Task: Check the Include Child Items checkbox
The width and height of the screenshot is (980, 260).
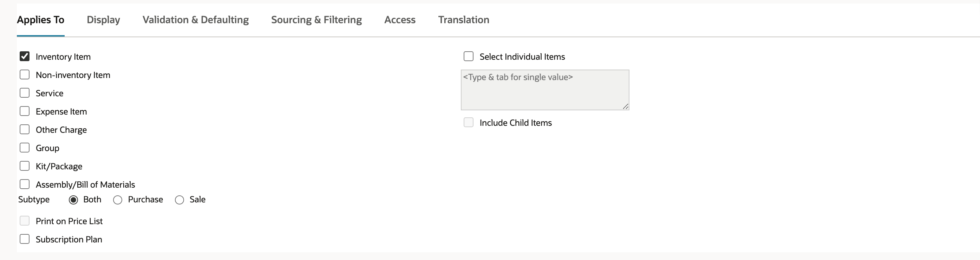Action: (x=469, y=123)
